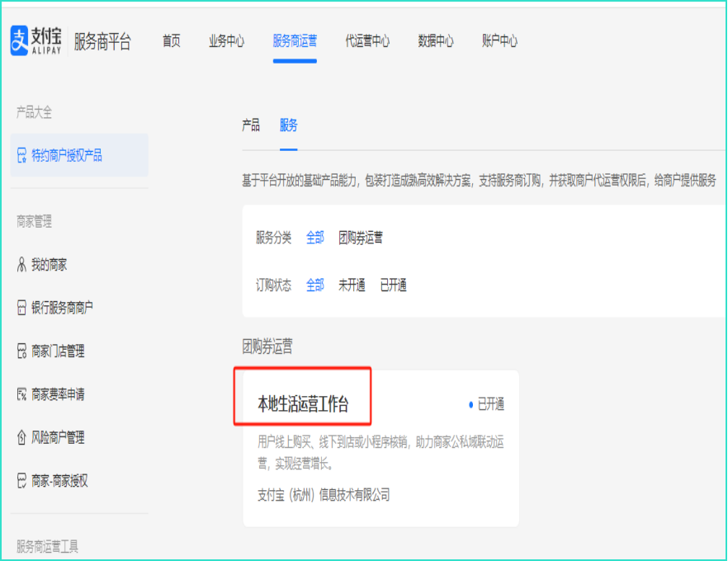Switch to the 服务 tab
Screen dimensions: 728x561
(288, 125)
